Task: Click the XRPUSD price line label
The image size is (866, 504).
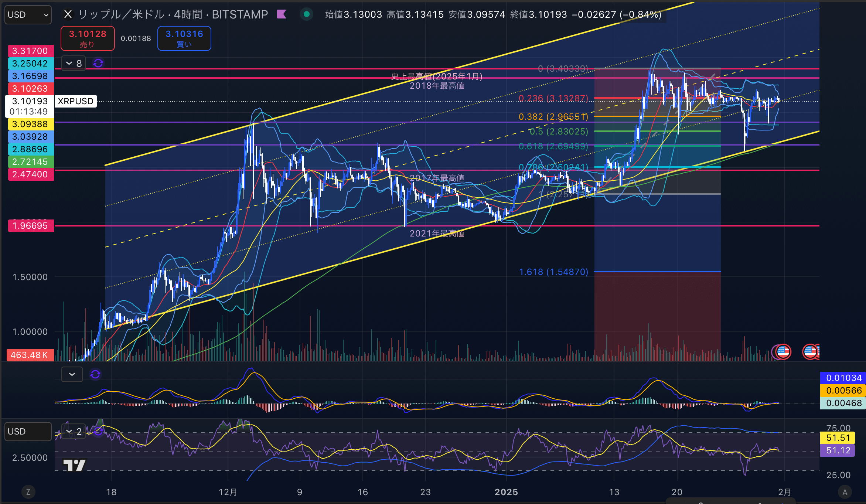Action: pos(76,101)
